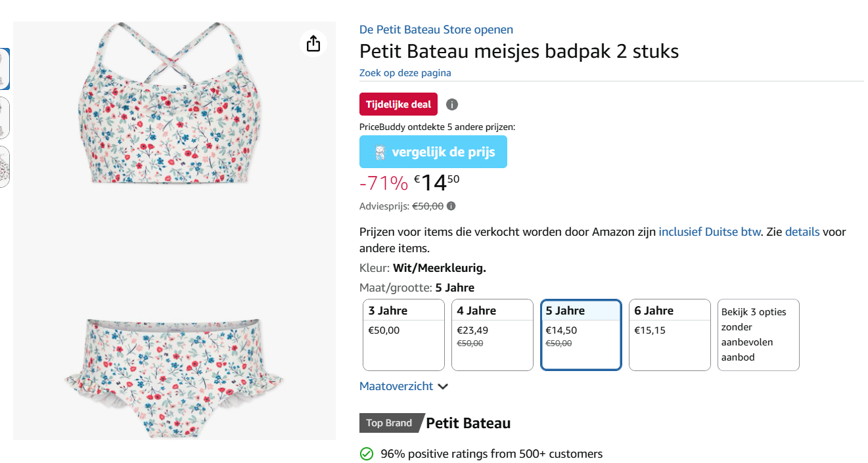This screenshot has width=868, height=463.
Task: Open the inclusief Duitse btw link
Action: click(709, 231)
